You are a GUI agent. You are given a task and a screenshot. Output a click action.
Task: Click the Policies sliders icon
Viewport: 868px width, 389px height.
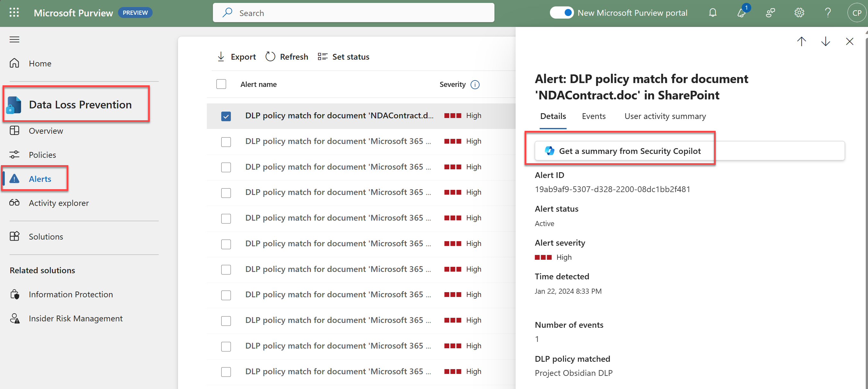pos(14,155)
